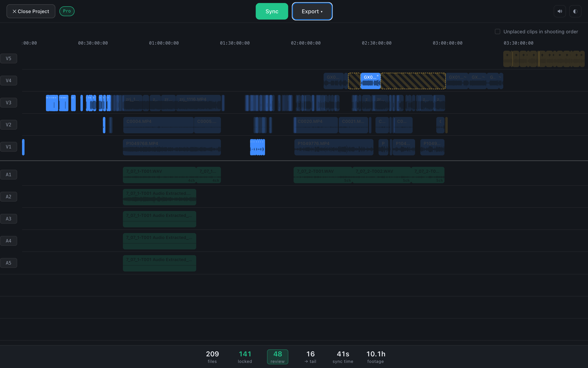The width and height of the screenshot is (588, 368).
Task: Select the V2 track label
Action: pos(9,125)
